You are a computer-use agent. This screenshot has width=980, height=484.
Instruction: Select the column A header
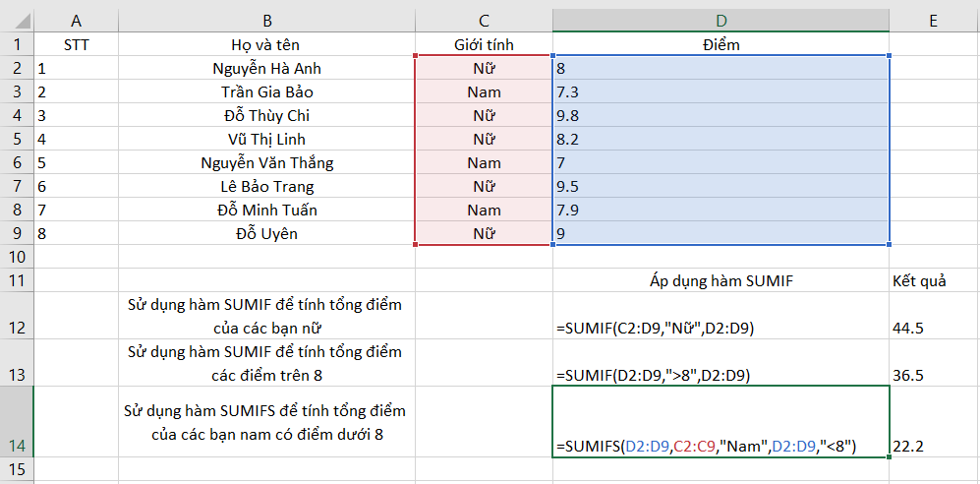[x=77, y=20]
